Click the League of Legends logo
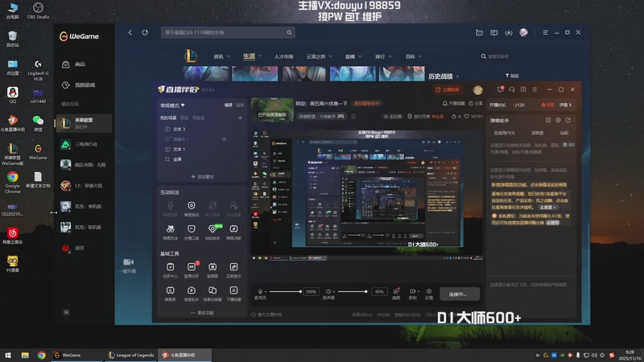Screen dimensions: 644x362 click(x=191, y=56)
